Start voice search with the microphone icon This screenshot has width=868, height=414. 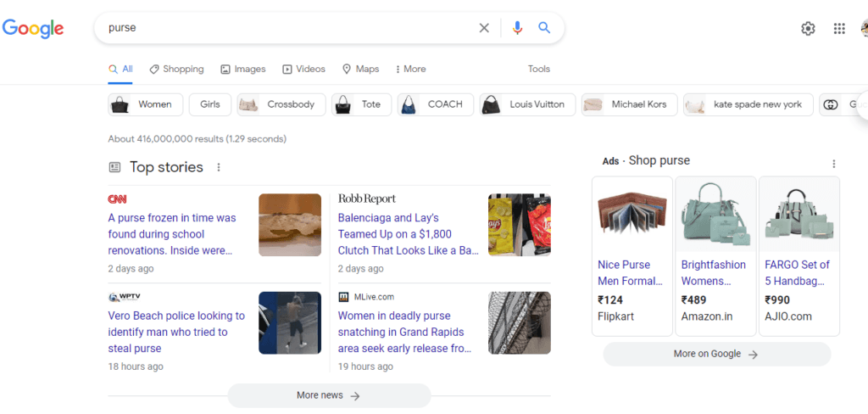pyautogui.click(x=517, y=28)
